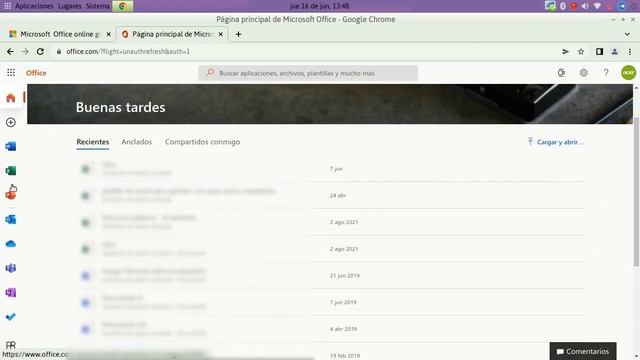Open Excel from the sidebar
640x360 pixels.
[x=11, y=171]
